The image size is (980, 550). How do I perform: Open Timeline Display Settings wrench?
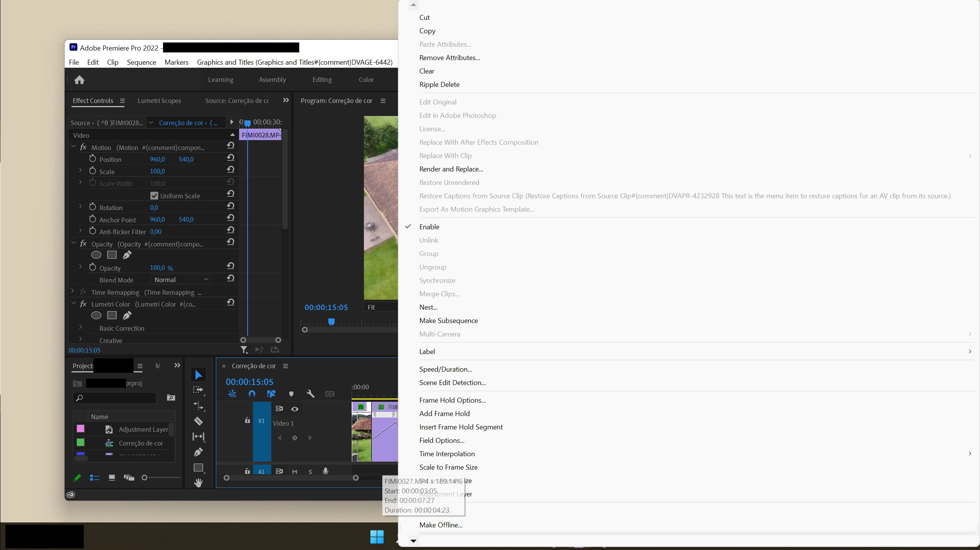tap(310, 394)
